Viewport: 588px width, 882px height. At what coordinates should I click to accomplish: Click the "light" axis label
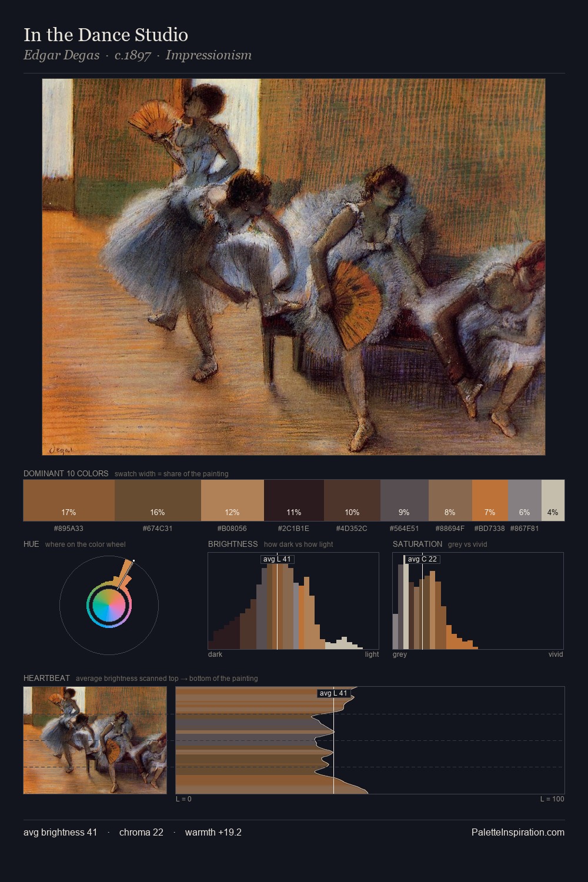372,654
